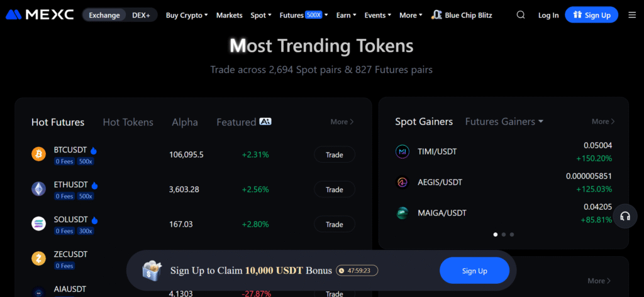Click the Solana icon for SOLUSDT
This screenshot has height=297, width=644.
[39, 224]
